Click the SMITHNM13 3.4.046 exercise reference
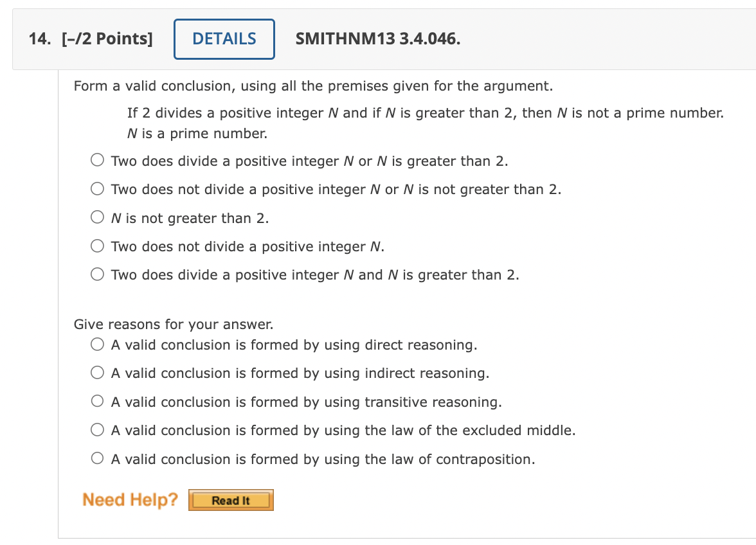Image resolution: width=756 pixels, height=545 pixels. pyautogui.click(x=377, y=39)
